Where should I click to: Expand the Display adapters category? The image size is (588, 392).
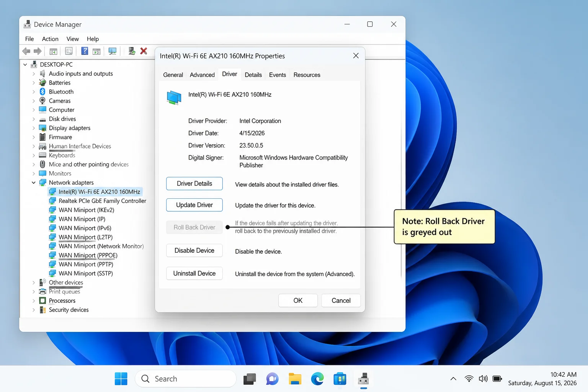click(x=34, y=128)
